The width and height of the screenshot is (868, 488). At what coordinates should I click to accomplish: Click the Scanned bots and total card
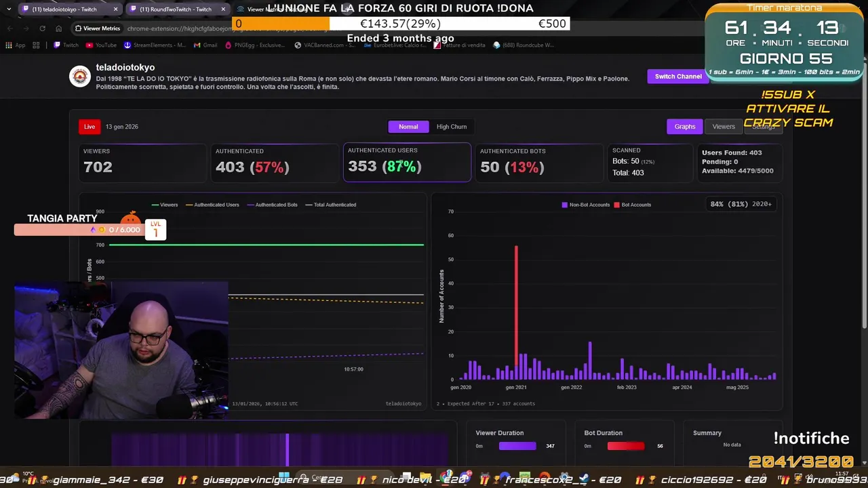(x=650, y=163)
